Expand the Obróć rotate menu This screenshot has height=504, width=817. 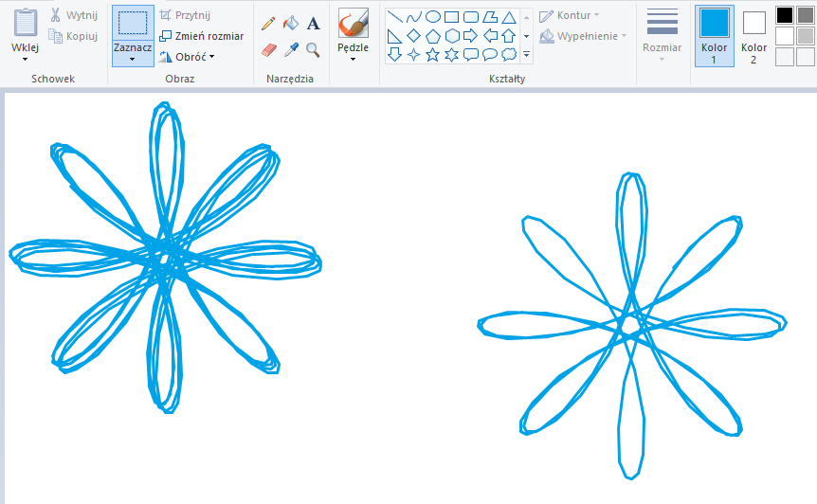click(187, 57)
